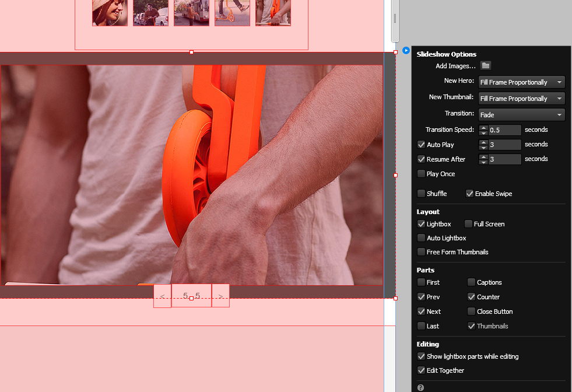Screen dimensions: 572x392
Task: Disable Enable Swipe
Action: [x=469, y=193]
